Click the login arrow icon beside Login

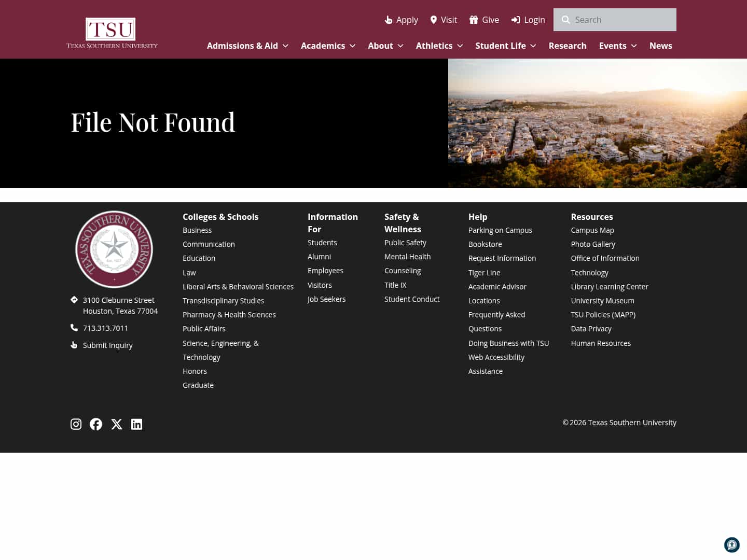tap(516, 20)
